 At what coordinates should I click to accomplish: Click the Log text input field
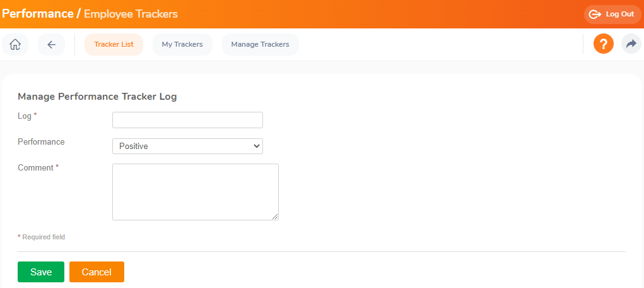[188, 120]
